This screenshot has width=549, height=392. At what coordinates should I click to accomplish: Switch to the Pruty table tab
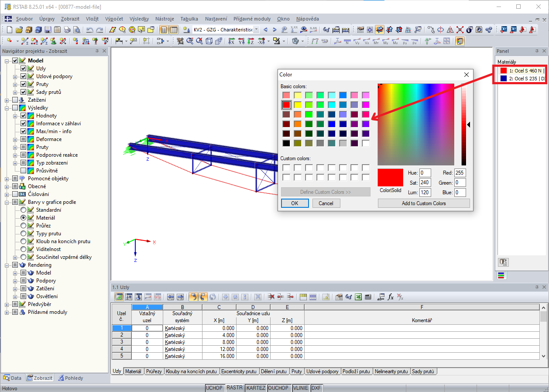[x=297, y=371]
